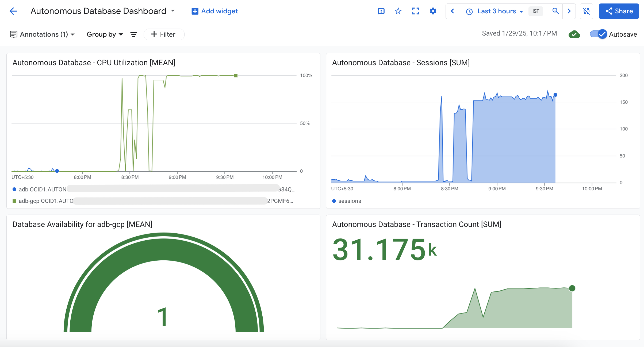Click the star favorite dashboard icon
The image size is (644, 347).
click(398, 11)
